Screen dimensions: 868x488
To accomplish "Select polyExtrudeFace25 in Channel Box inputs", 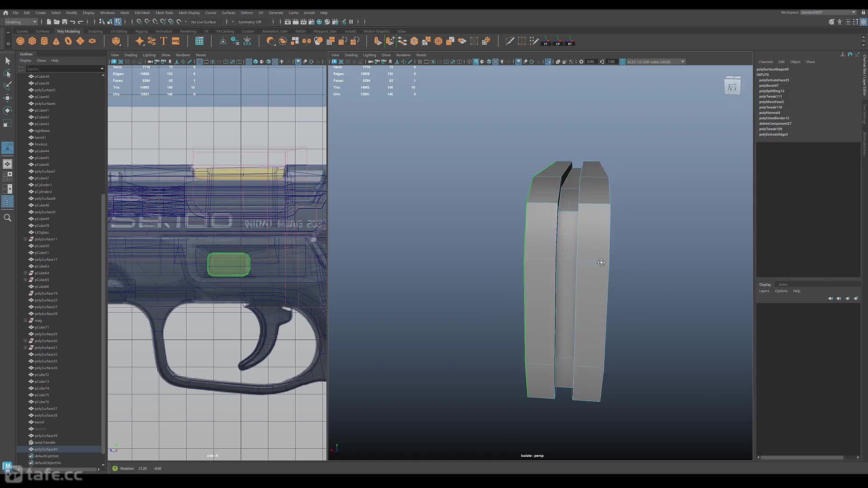I will pos(774,80).
